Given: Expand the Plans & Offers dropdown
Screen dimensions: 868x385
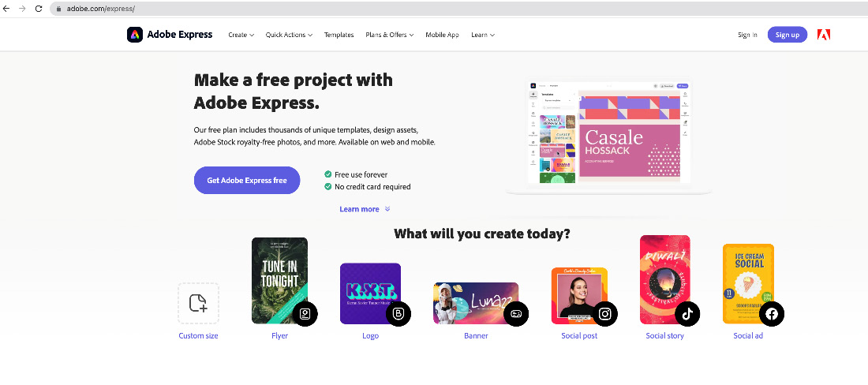Looking at the screenshot, I should point(390,35).
